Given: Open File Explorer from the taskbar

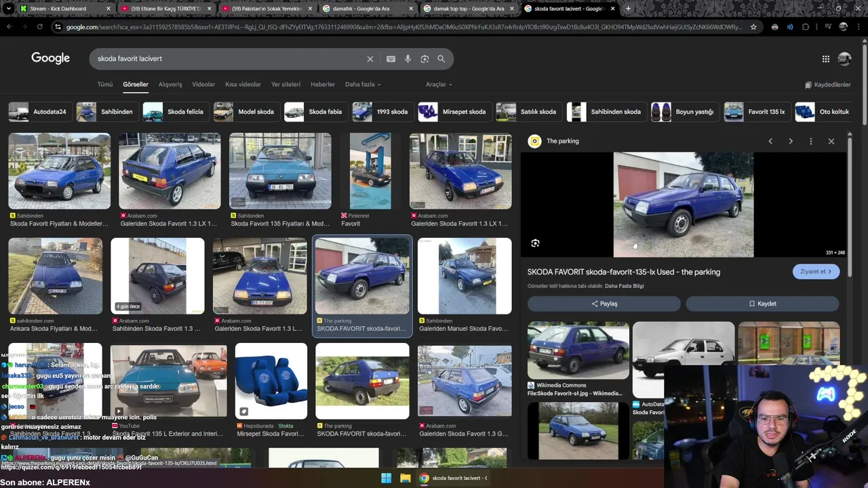Looking at the screenshot, I should pyautogui.click(x=405, y=478).
